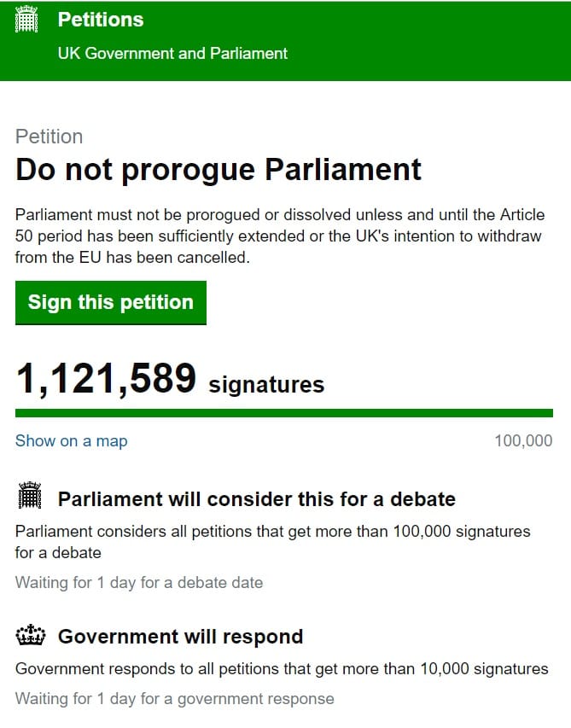Click the UK Government and Parliament subtitle
Screen dimensions: 571x728
coord(172,54)
